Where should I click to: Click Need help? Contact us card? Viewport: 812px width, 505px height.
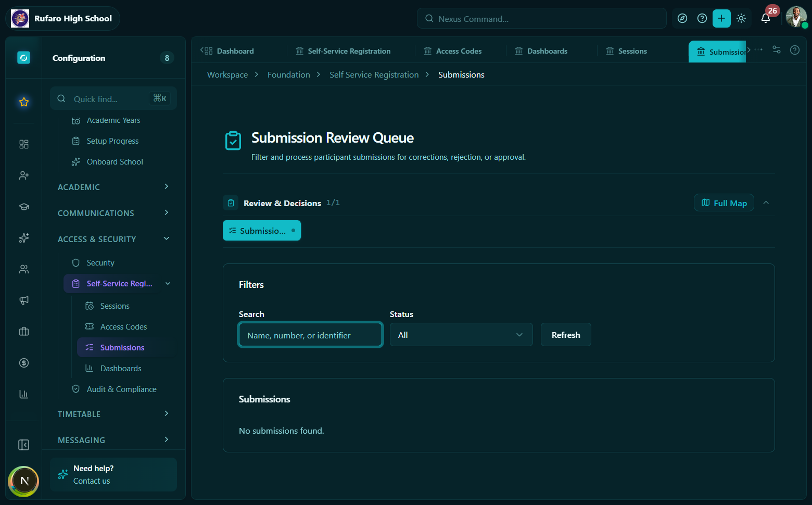[113, 474]
